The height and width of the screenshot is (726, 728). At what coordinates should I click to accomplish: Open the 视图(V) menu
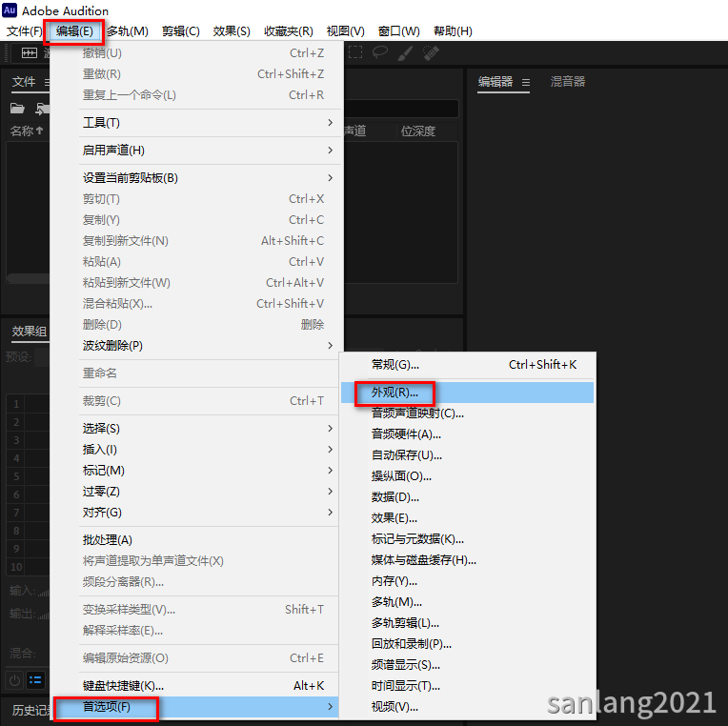point(346,31)
